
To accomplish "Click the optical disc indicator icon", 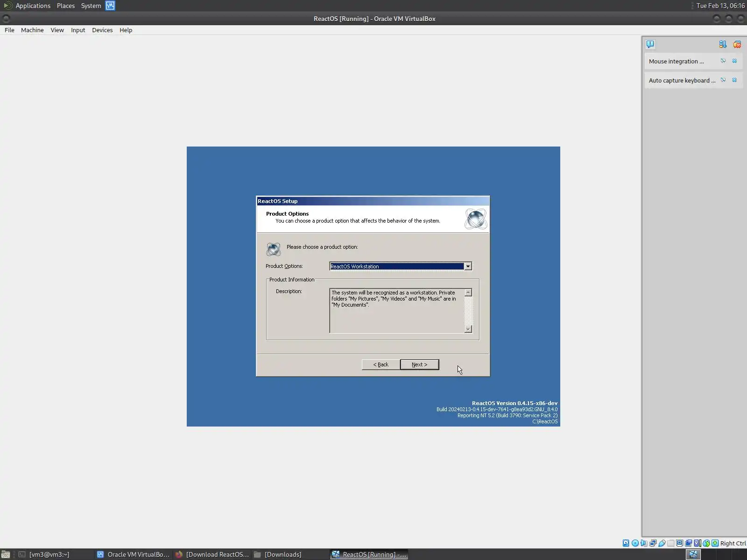I will pyautogui.click(x=635, y=543).
